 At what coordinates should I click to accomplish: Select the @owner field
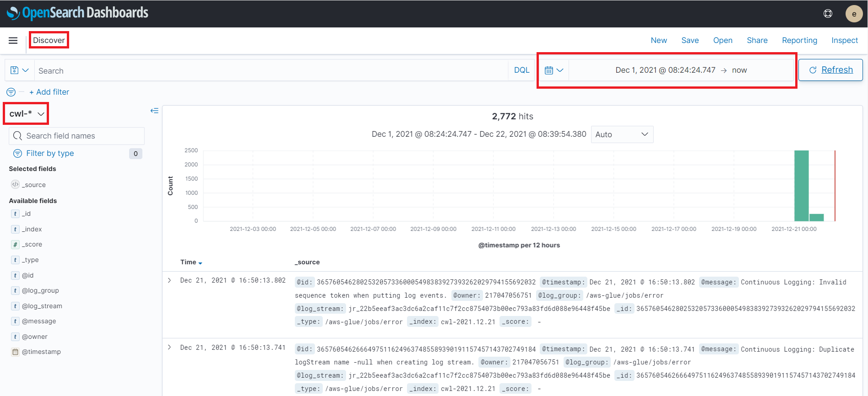coord(35,337)
